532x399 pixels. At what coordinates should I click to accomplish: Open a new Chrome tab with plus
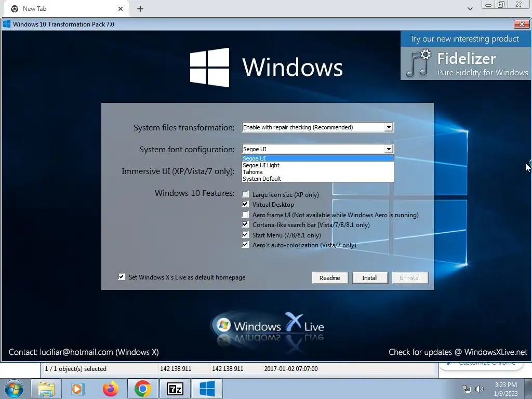(x=140, y=9)
